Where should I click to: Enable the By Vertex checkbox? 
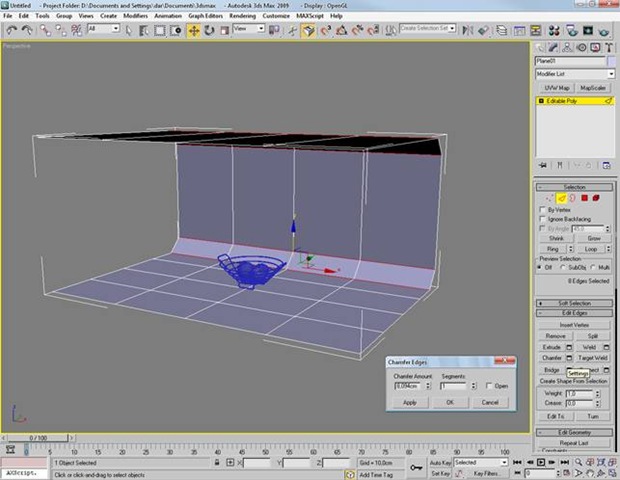[x=544, y=209]
